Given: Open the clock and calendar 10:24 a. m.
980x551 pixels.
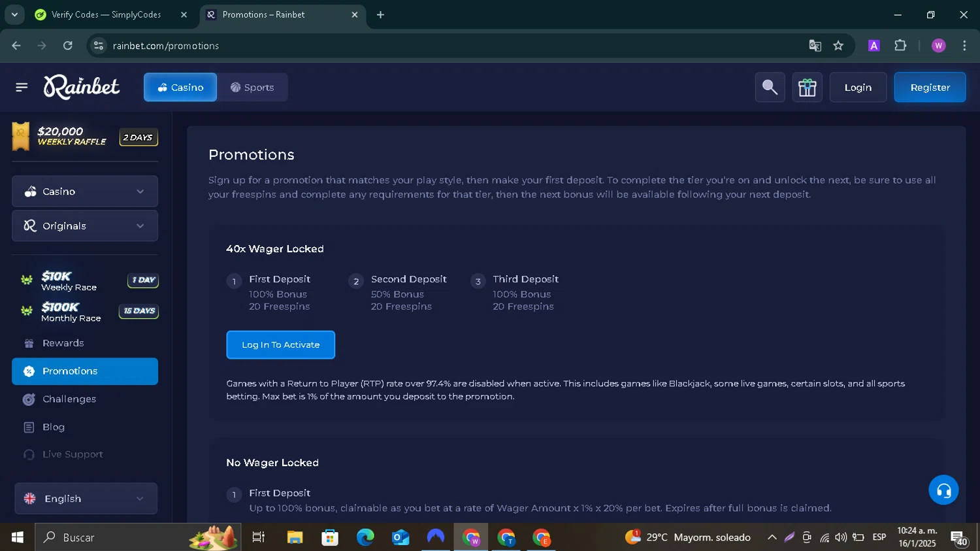Looking at the screenshot, I should [917, 537].
